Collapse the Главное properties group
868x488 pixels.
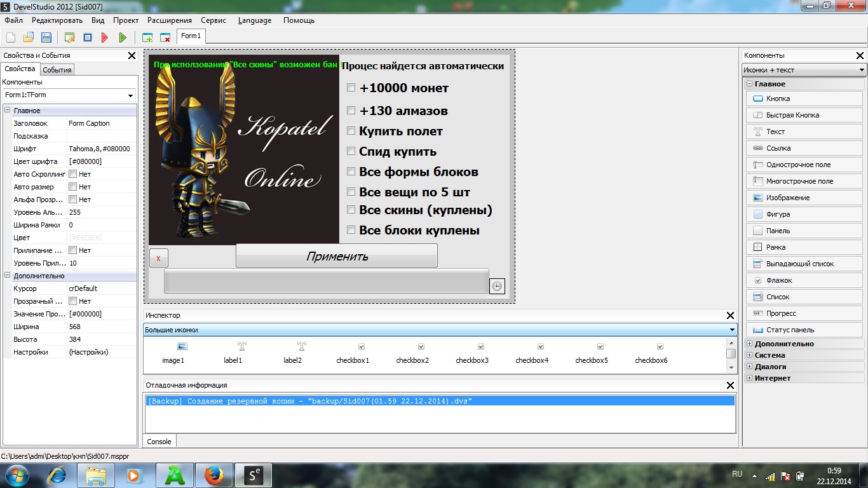[x=8, y=111]
